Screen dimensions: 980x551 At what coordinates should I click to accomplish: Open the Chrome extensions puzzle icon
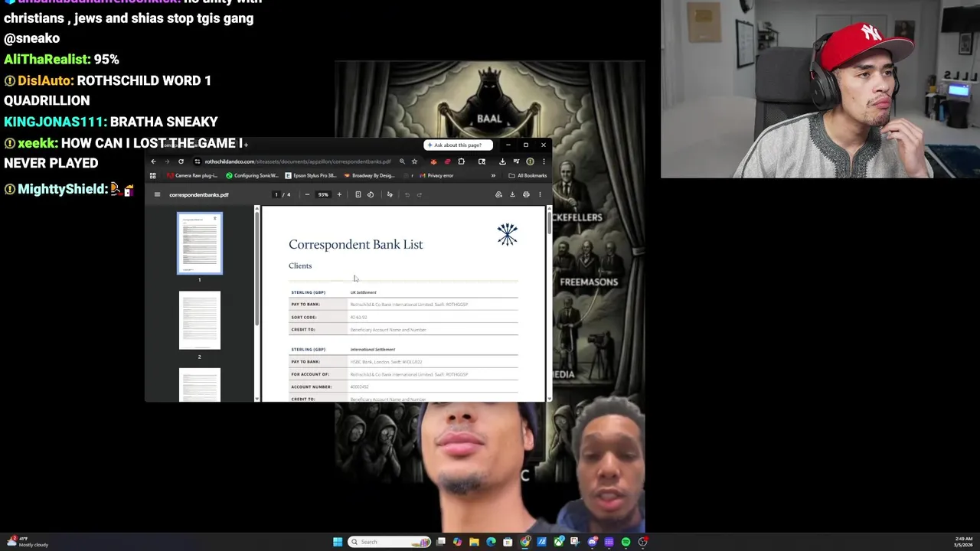tap(461, 161)
